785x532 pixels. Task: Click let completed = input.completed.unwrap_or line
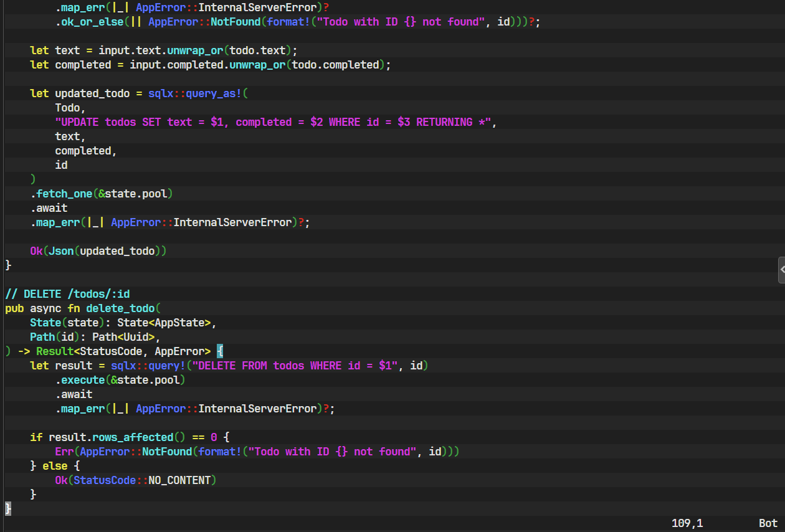click(x=211, y=65)
